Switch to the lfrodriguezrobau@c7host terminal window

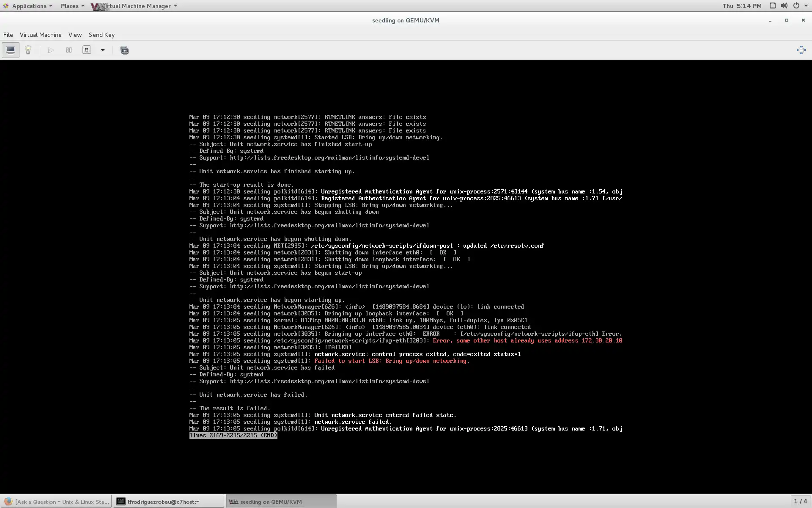click(x=163, y=502)
